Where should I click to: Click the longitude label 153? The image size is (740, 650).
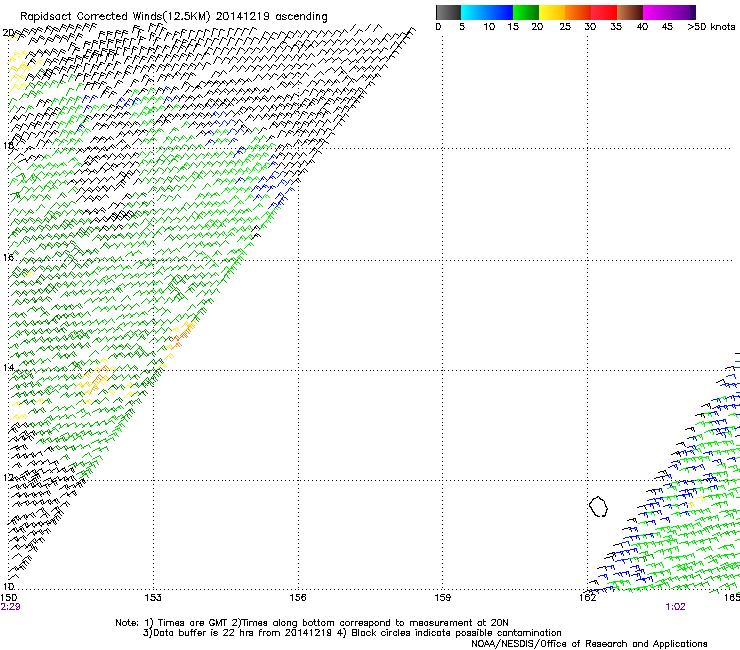[x=153, y=598]
